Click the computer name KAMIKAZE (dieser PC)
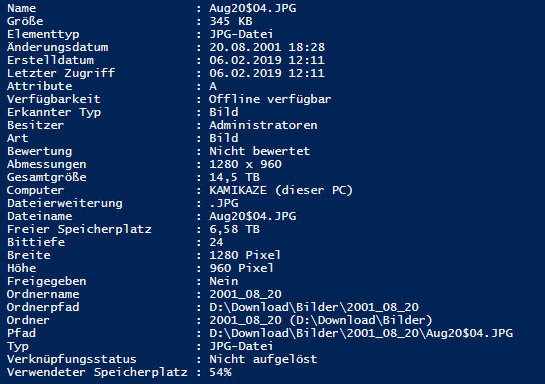 coord(281,190)
